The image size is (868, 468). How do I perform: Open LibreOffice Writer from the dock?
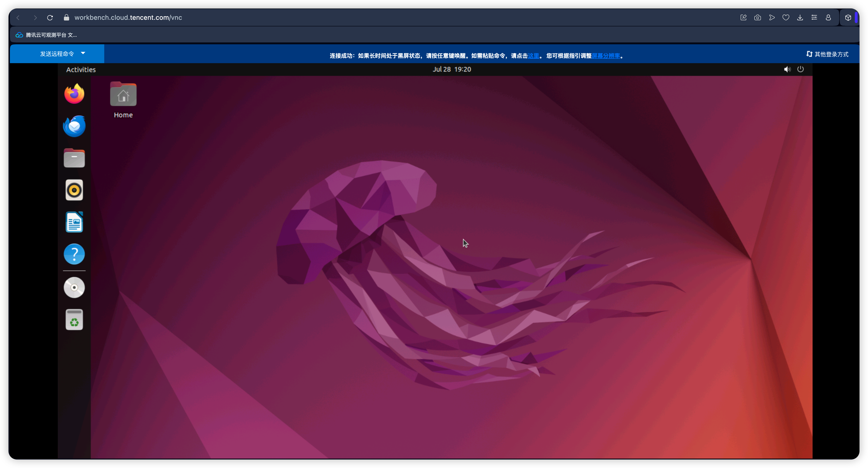coord(74,222)
